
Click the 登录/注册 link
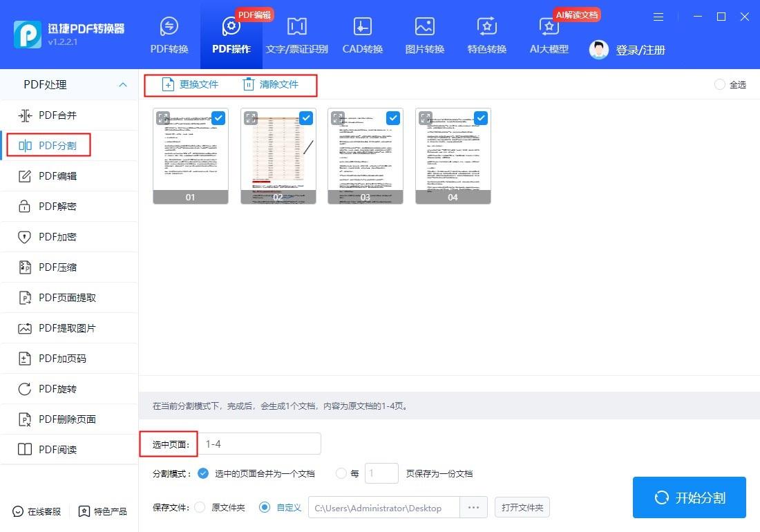[640, 50]
